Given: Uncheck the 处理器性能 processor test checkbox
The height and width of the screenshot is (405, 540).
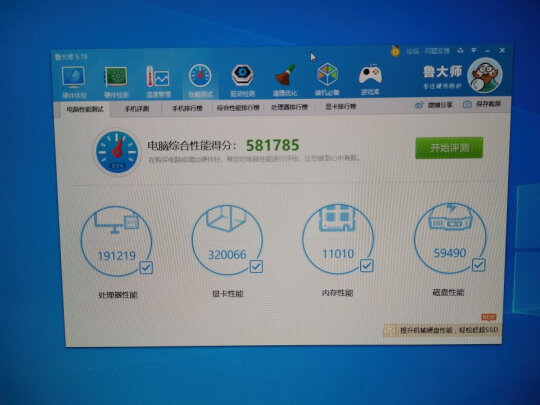Looking at the screenshot, I should point(146,267).
